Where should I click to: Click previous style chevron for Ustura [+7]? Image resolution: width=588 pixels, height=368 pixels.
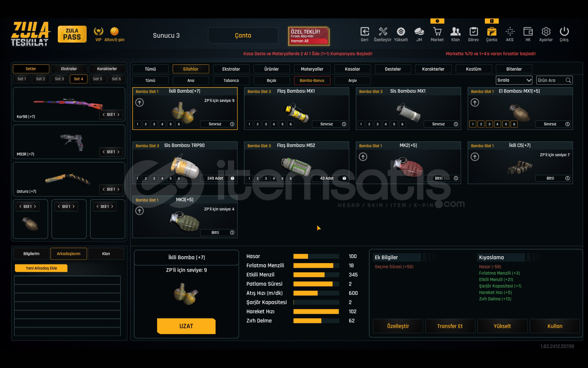(104, 189)
